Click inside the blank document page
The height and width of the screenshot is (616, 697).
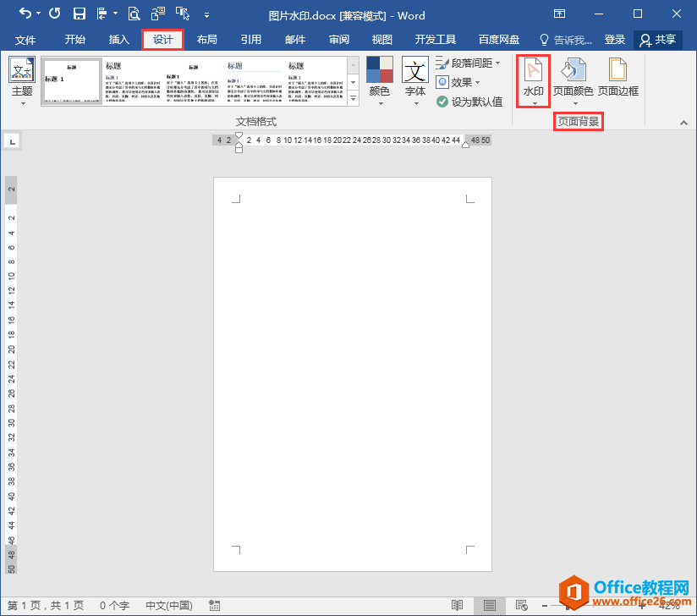click(x=353, y=374)
